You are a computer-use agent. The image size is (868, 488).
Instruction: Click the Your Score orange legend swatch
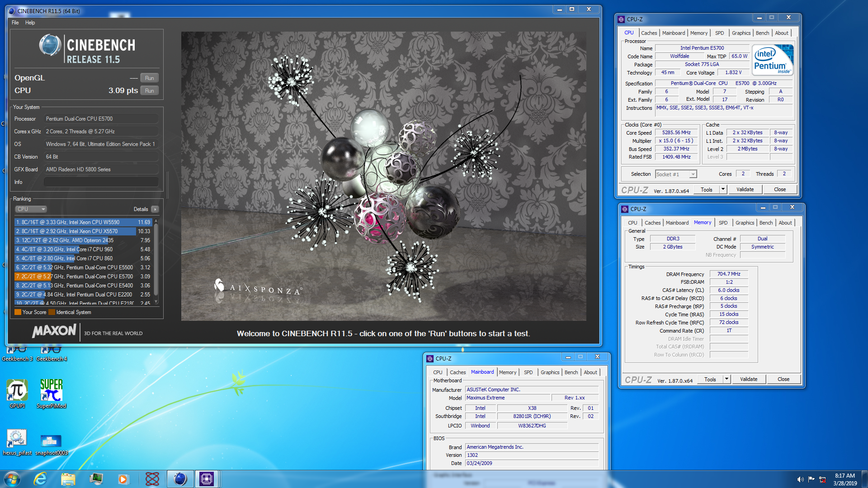(18, 312)
